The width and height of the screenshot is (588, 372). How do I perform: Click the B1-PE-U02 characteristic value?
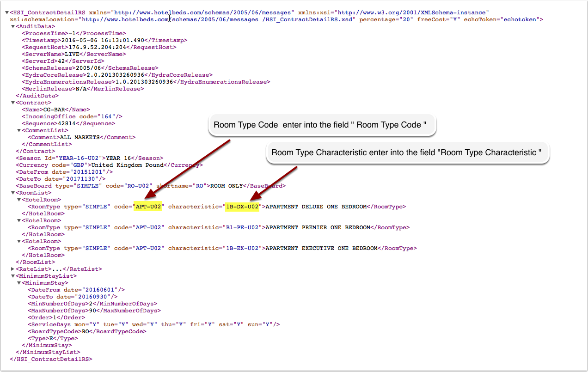pos(242,227)
